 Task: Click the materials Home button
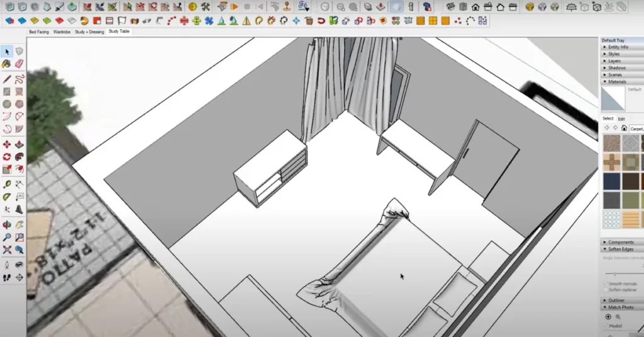coord(624,128)
